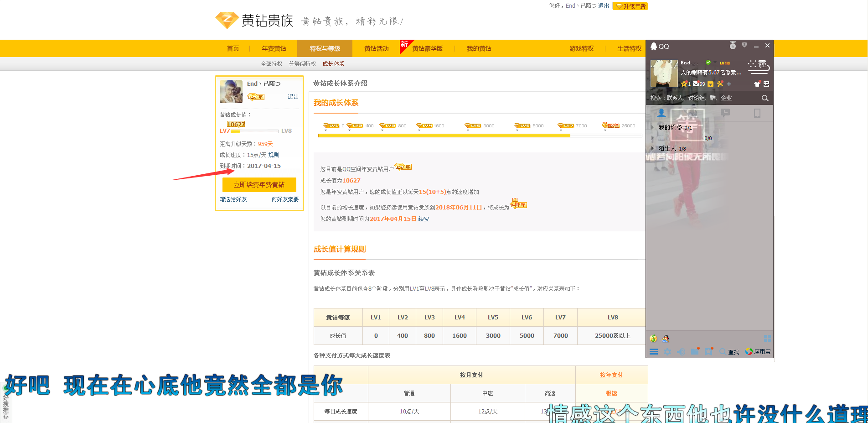Screen dimensions: 868x423
Task: Open QQ weather haze icon
Action: coord(759,66)
